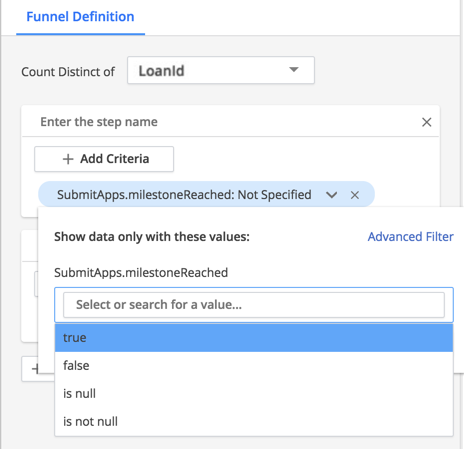Viewport: 464px width, 449px height.
Task: Click the SubmitApps.milestoneReached: Not Specified chip text
Action: coord(184,195)
